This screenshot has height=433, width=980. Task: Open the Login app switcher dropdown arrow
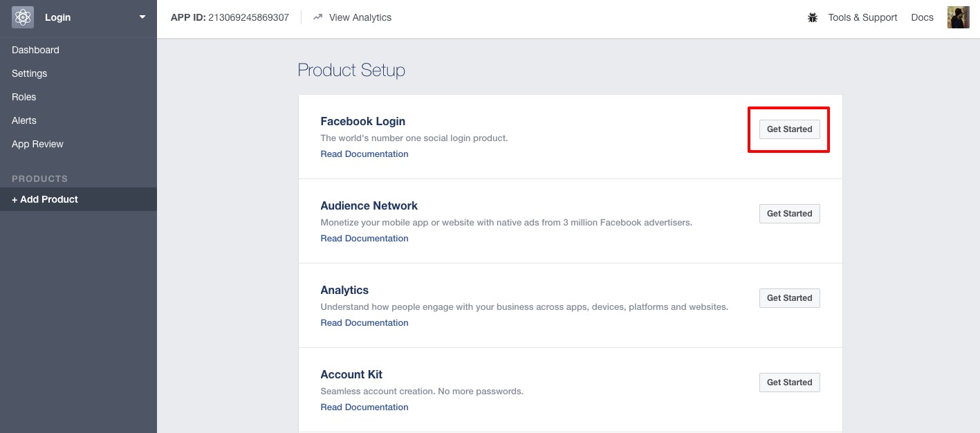142,17
